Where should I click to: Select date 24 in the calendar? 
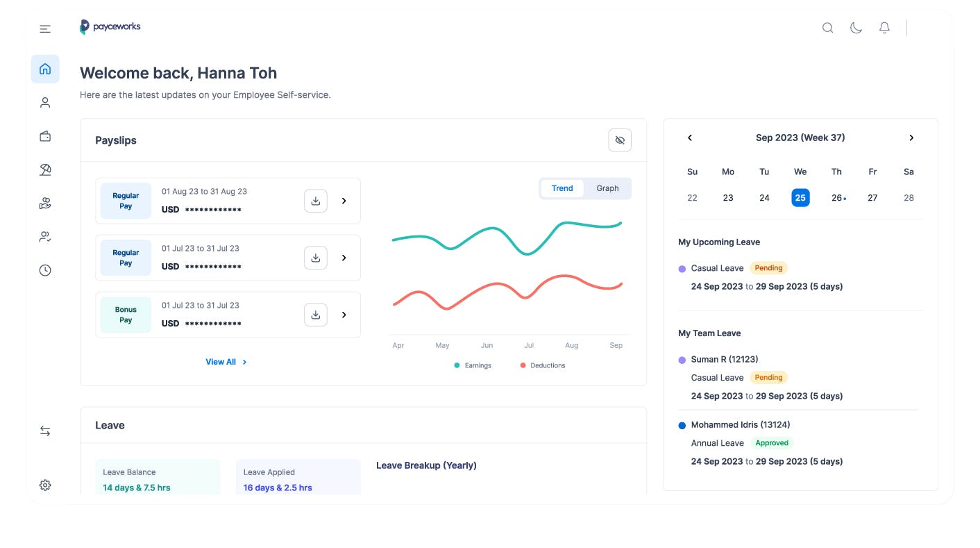pos(764,198)
